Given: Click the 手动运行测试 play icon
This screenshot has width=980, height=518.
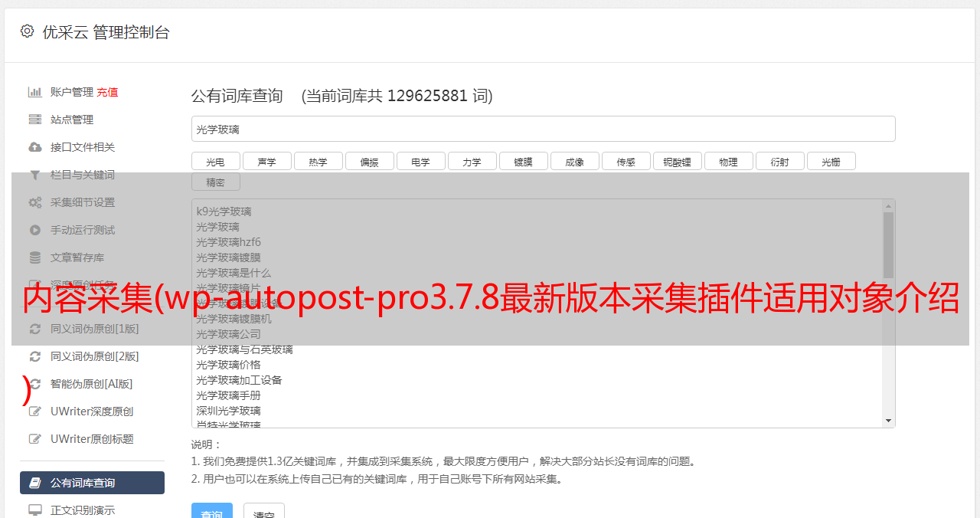Looking at the screenshot, I should (35, 230).
